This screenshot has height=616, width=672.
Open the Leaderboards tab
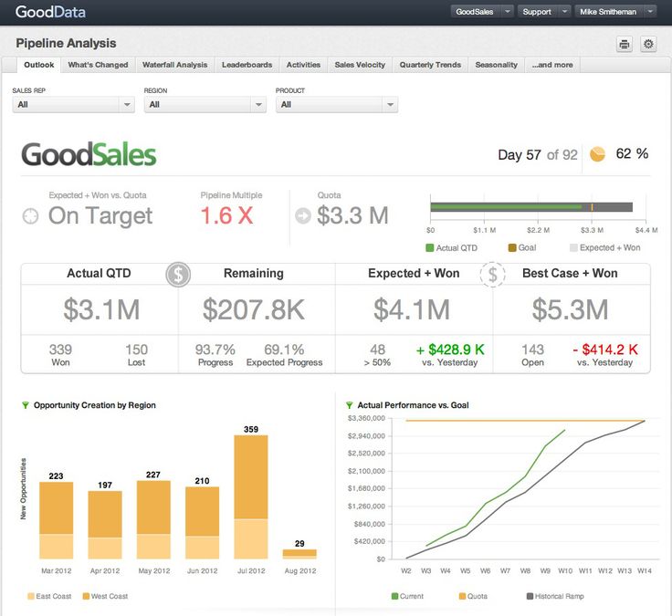(247, 65)
